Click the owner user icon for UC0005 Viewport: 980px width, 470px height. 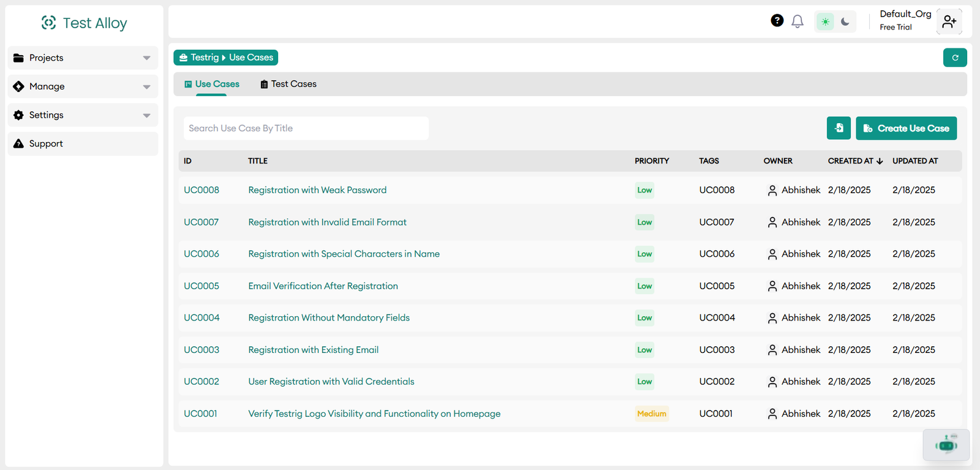click(772, 286)
